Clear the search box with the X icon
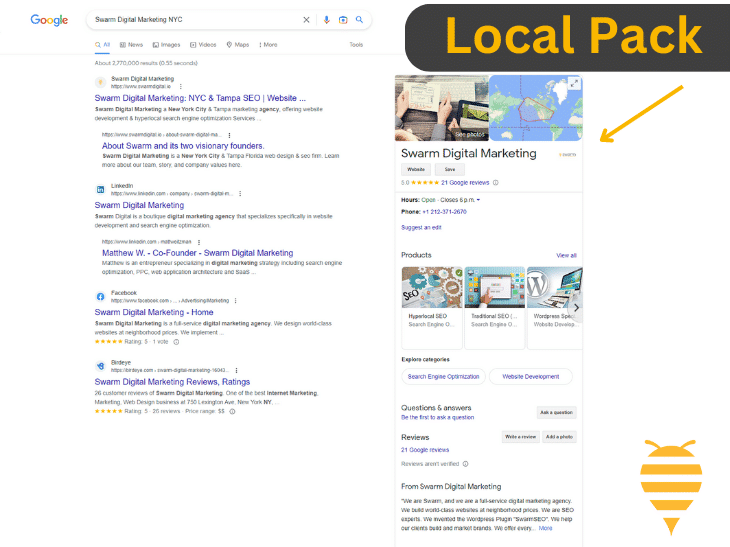 point(306,20)
